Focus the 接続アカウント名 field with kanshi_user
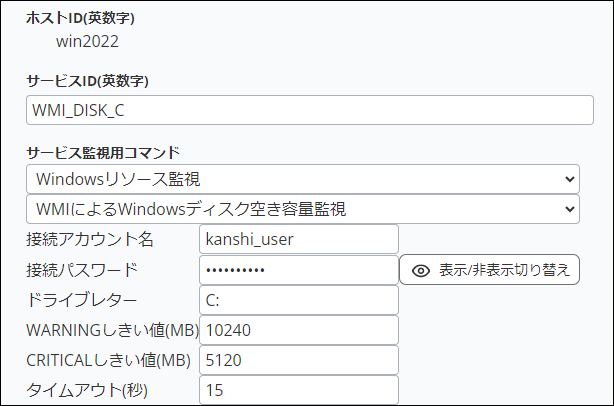 click(x=298, y=239)
